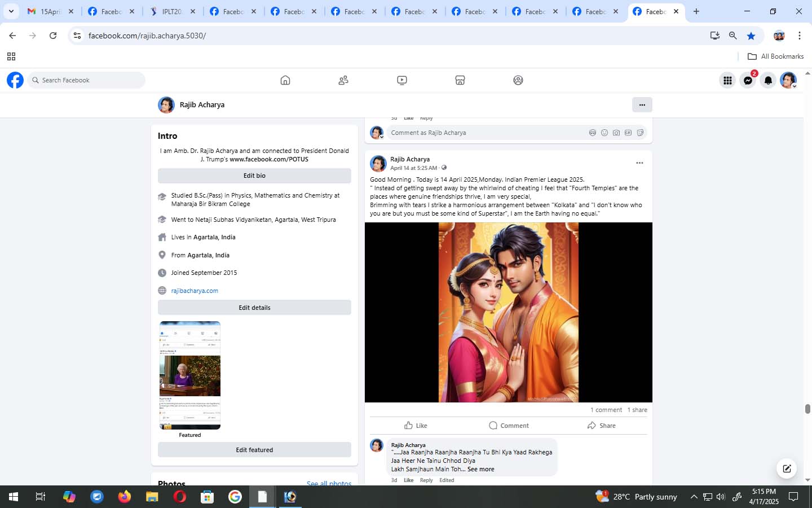Open File Explorer from taskbar
The image size is (812, 508).
(152, 497)
